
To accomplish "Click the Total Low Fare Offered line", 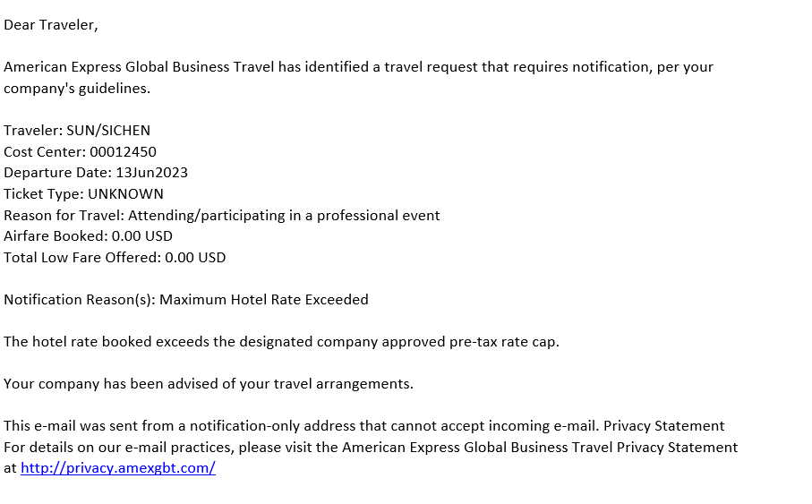I will (115, 258).
